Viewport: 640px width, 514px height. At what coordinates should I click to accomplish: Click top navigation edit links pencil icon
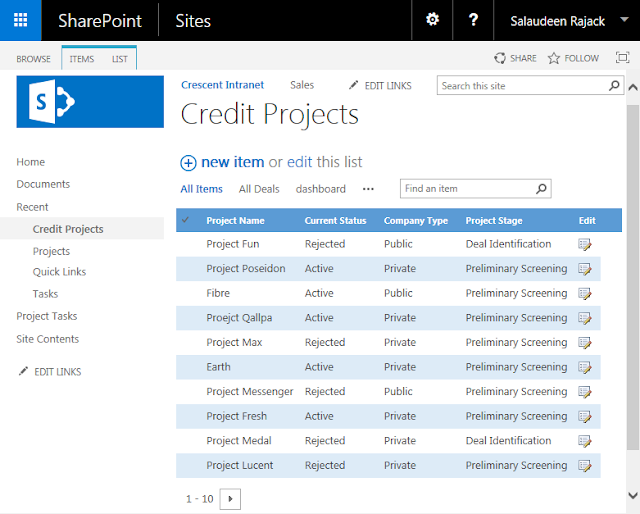tap(353, 85)
